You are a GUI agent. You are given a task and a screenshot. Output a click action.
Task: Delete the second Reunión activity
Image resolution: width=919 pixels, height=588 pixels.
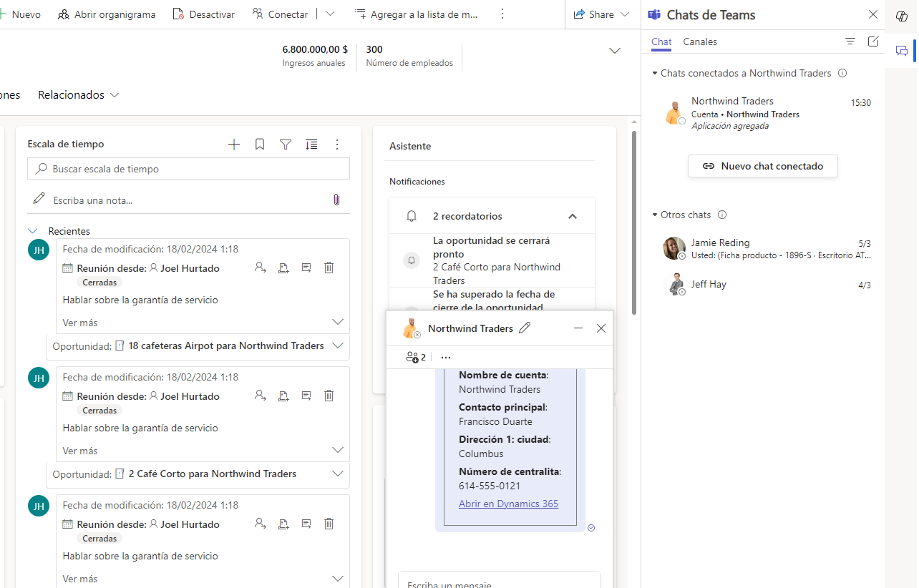329,396
